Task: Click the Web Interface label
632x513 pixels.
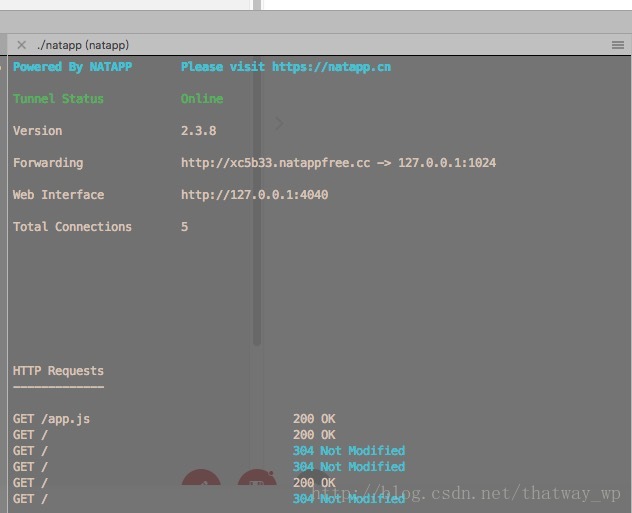Action: click(58, 195)
